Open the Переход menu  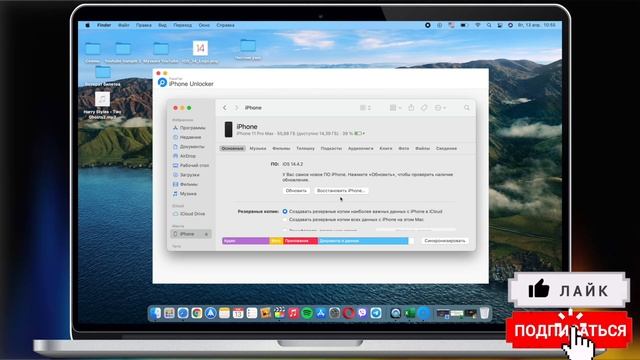tap(182, 25)
